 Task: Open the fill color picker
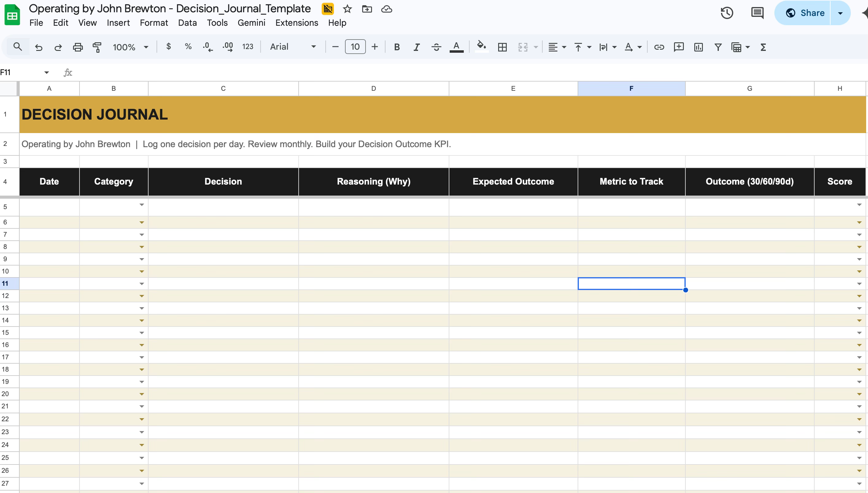pos(481,46)
